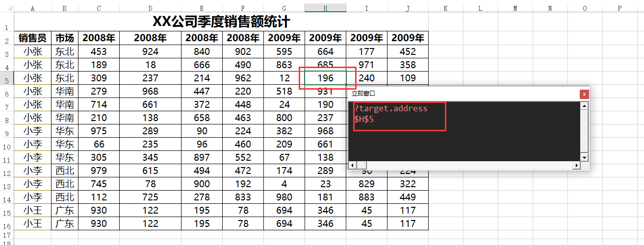Select the cell containing 980
Image resolution: width=644 pixels, height=245 pixels.
tap(284, 197)
